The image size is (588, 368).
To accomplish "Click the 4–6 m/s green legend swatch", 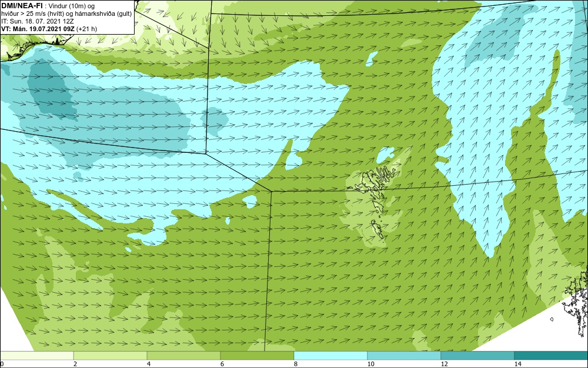I will point(183,355).
